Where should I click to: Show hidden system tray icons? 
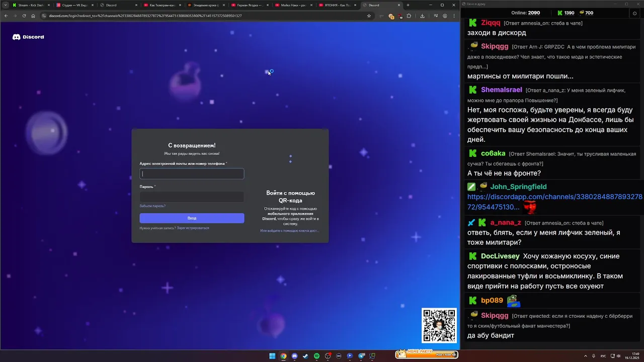coord(585,356)
